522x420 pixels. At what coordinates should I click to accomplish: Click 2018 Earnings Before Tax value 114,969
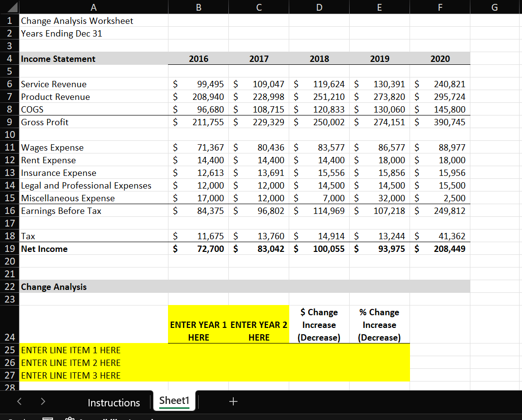[x=319, y=210]
